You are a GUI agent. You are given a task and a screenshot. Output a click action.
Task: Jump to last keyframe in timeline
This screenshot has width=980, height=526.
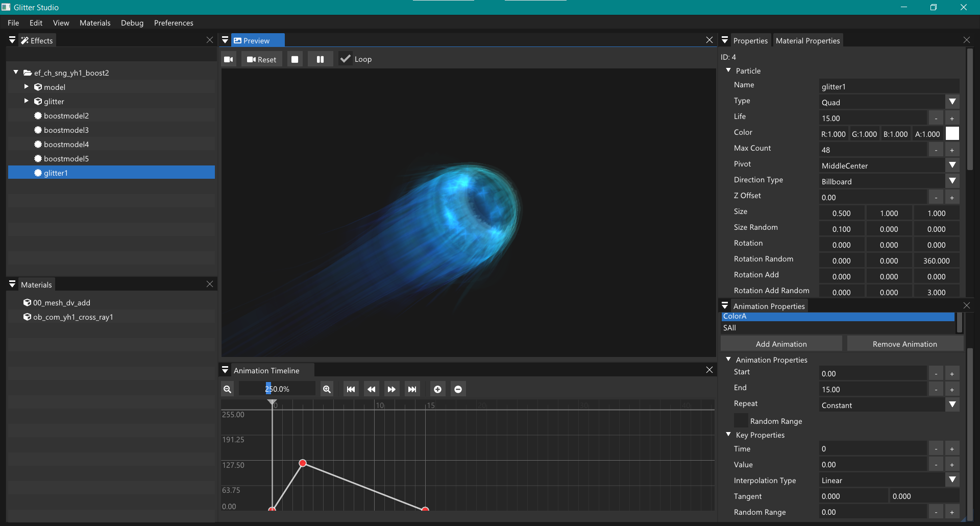(412, 389)
